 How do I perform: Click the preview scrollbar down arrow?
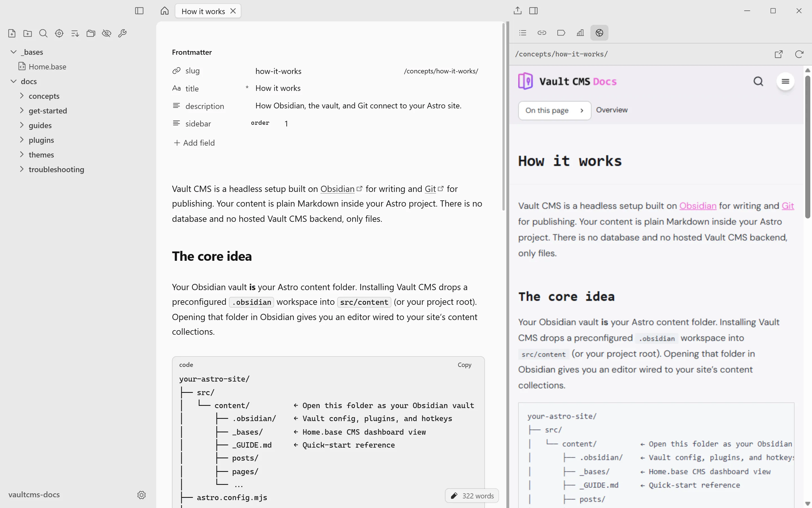coord(808,504)
